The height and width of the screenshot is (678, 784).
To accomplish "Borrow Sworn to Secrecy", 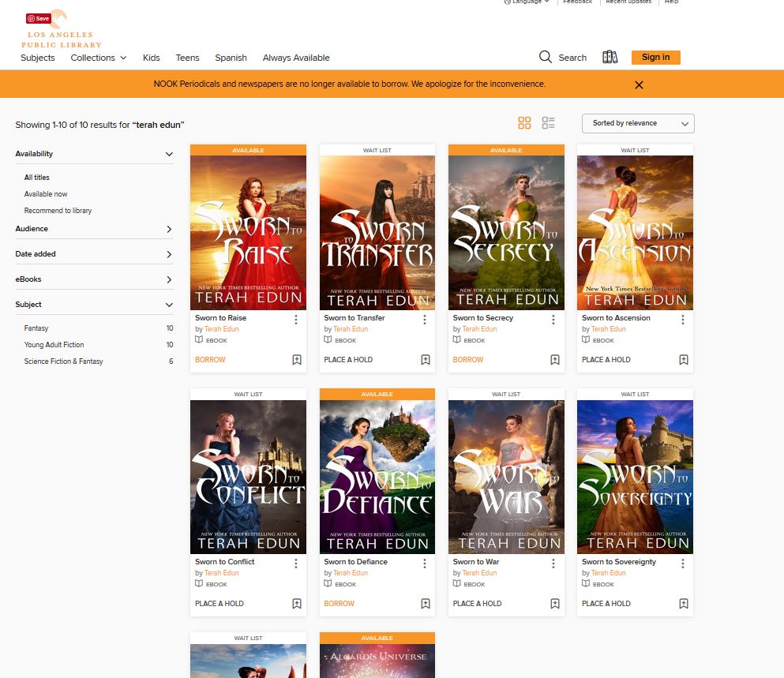I will (x=468, y=359).
